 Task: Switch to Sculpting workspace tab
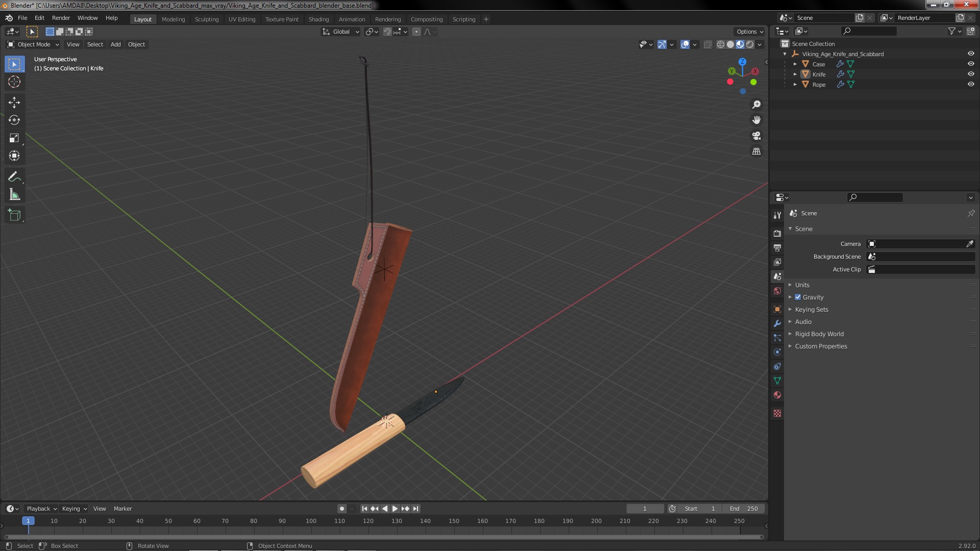click(x=207, y=19)
